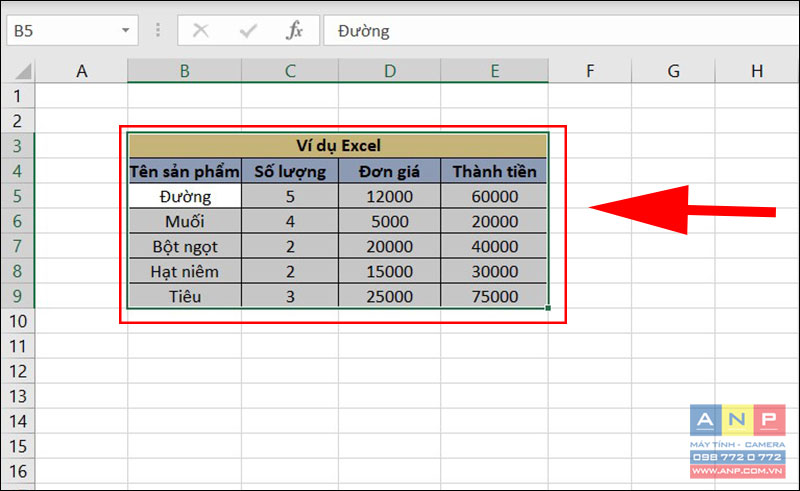Click the quantity cell in the Muối row

point(290,221)
